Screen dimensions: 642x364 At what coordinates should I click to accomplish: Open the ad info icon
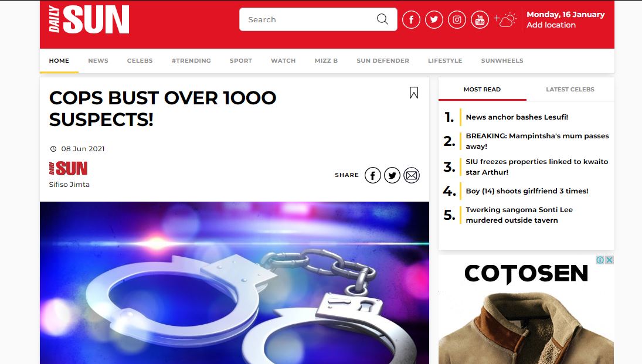pyautogui.click(x=600, y=260)
